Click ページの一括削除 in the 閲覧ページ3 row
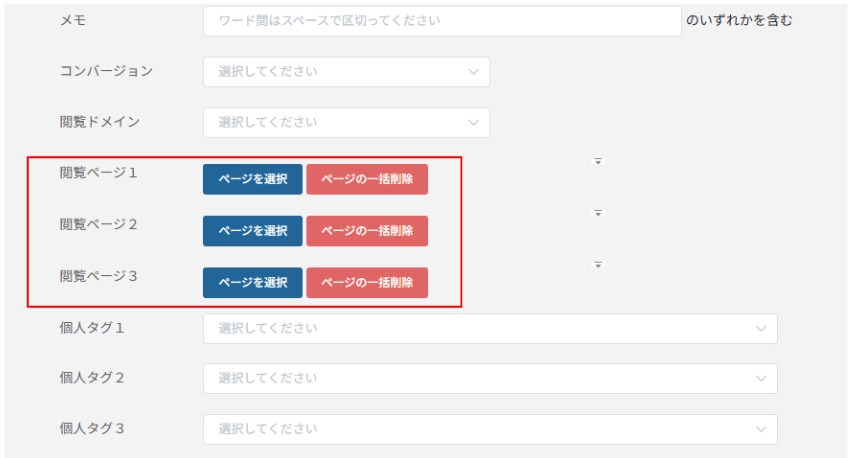Screen dimensions: 858x458 pos(367,283)
